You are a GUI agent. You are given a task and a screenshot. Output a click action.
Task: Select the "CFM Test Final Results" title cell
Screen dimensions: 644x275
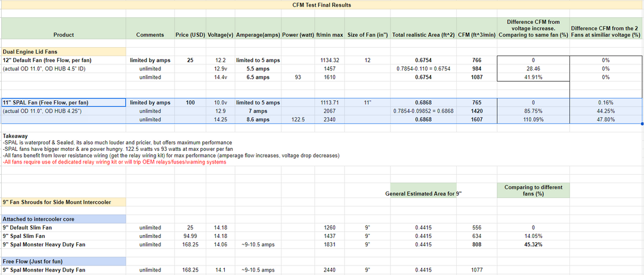(323, 5)
